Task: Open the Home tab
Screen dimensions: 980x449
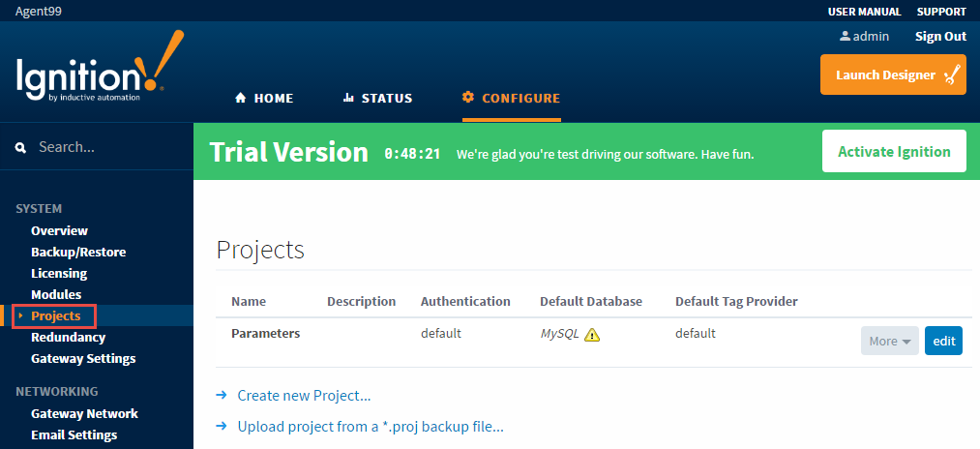Action: (x=264, y=98)
